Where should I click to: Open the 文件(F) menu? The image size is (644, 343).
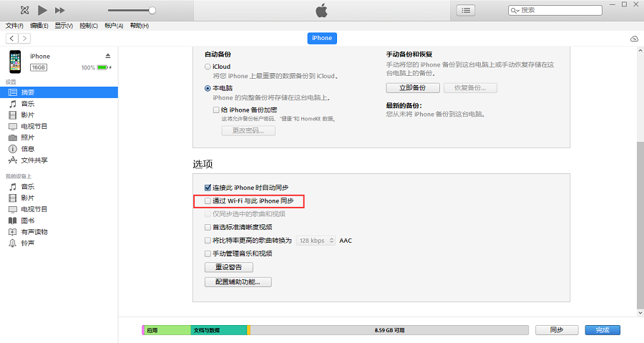[x=14, y=26]
